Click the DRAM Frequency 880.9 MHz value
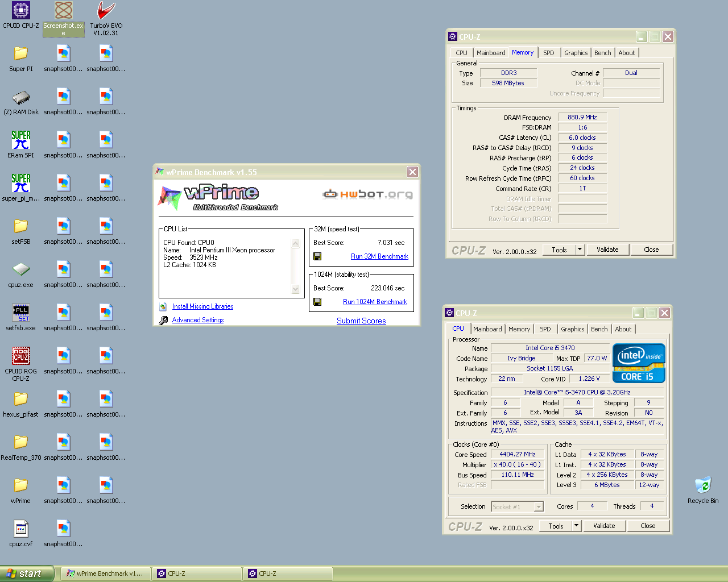The width and height of the screenshot is (728, 582). point(582,117)
